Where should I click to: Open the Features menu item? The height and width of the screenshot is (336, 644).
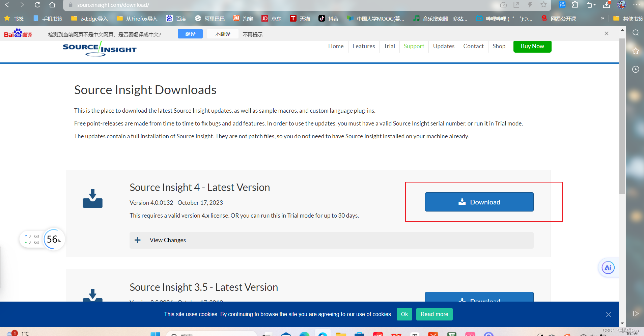[x=364, y=46]
